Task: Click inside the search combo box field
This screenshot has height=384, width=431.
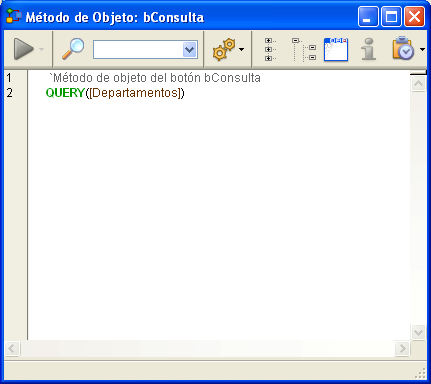Action: [x=138, y=50]
